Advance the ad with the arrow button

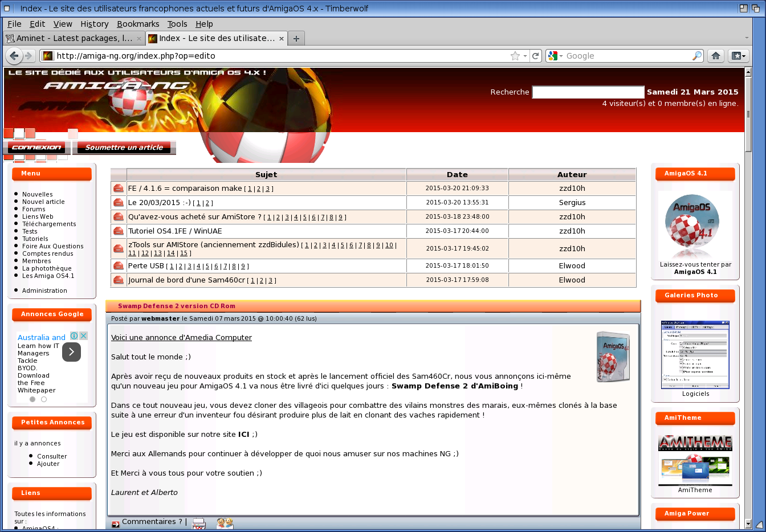pyautogui.click(x=71, y=352)
